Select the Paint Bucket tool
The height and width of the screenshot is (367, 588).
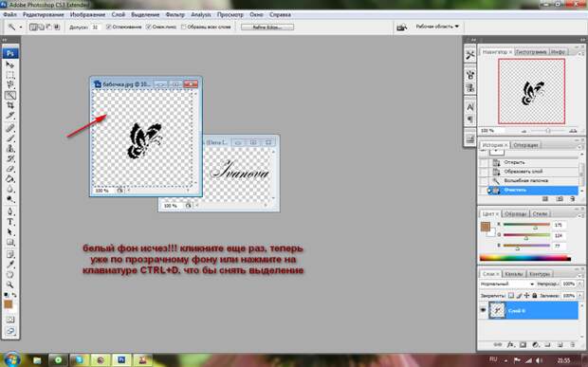[x=10, y=179]
